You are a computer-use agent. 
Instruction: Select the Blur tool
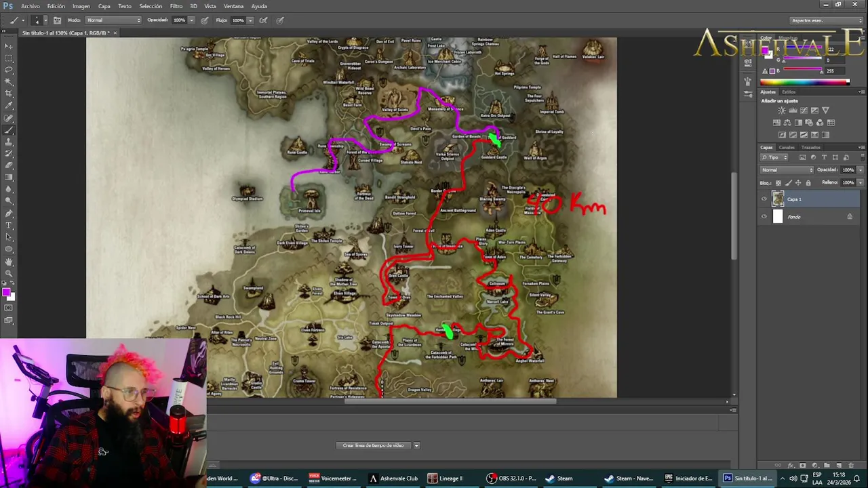[x=9, y=189]
